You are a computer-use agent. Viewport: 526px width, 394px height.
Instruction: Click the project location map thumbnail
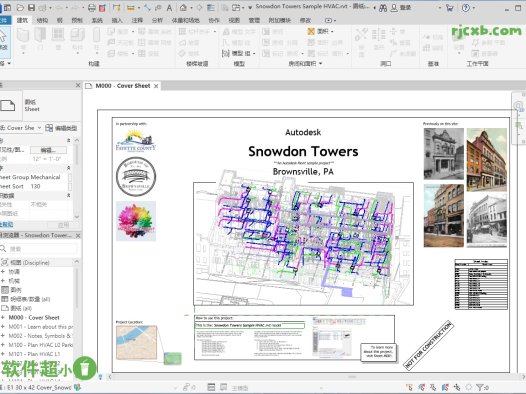[x=136, y=342]
